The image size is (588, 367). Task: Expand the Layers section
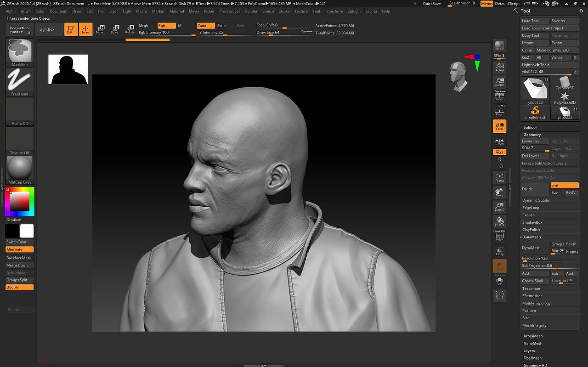coord(529,351)
